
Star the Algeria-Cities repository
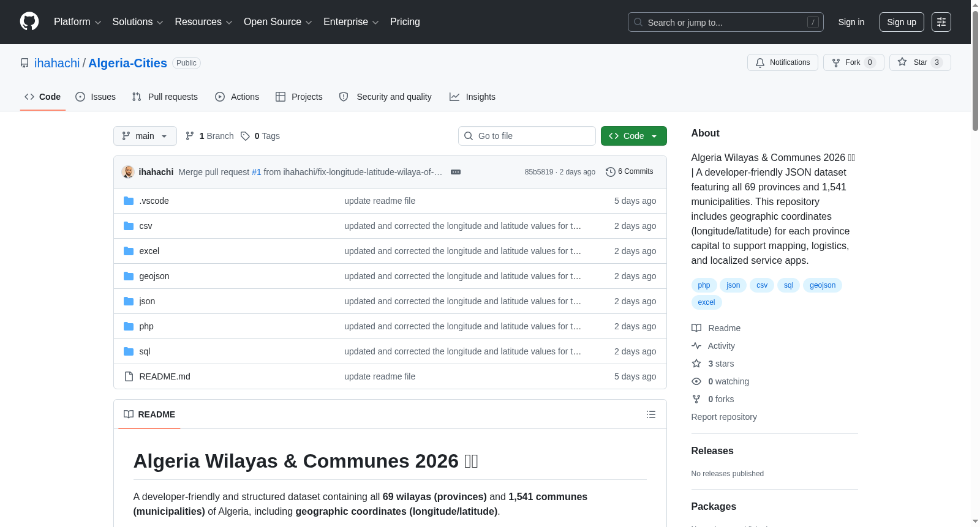[920, 62]
